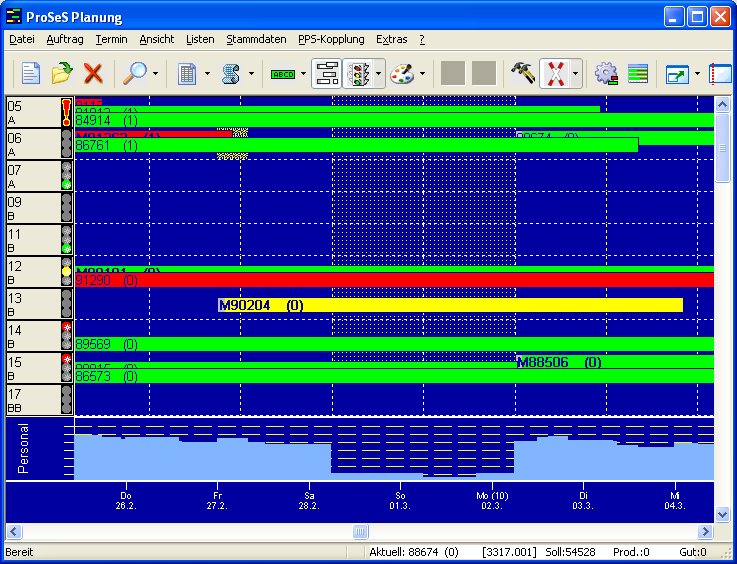The width and height of the screenshot is (737, 564).
Task: Select the red 91290 order bar
Action: [400, 281]
